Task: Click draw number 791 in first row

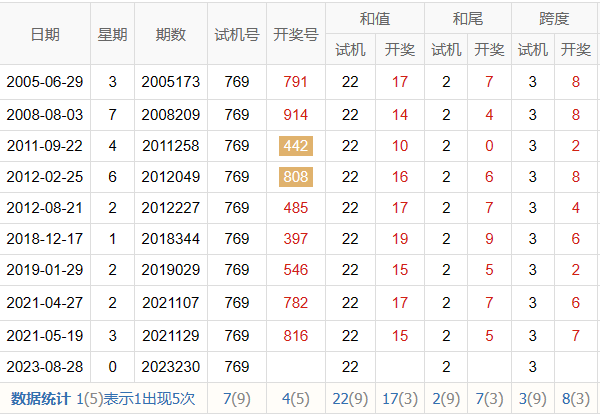Action: coord(296,83)
